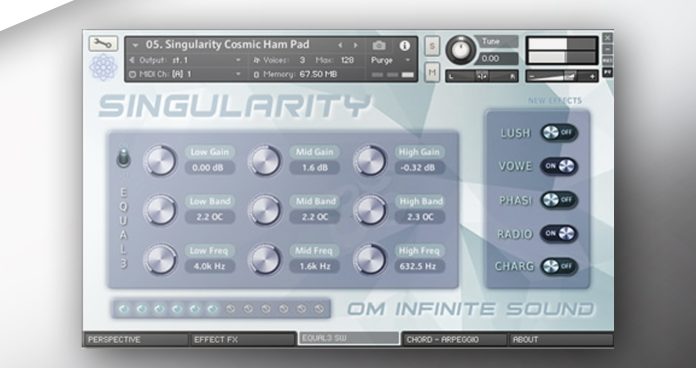The height and width of the screenshot is (368, 696).
Task: Open the CHORD - ARPEGGIO tab
Action: 454,340
